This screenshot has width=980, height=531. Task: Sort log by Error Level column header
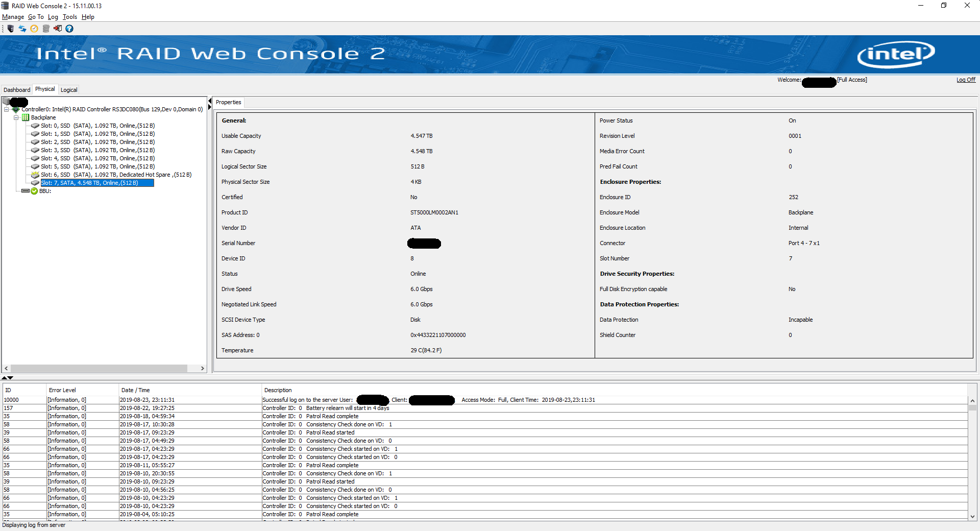(x=83, y=390)
